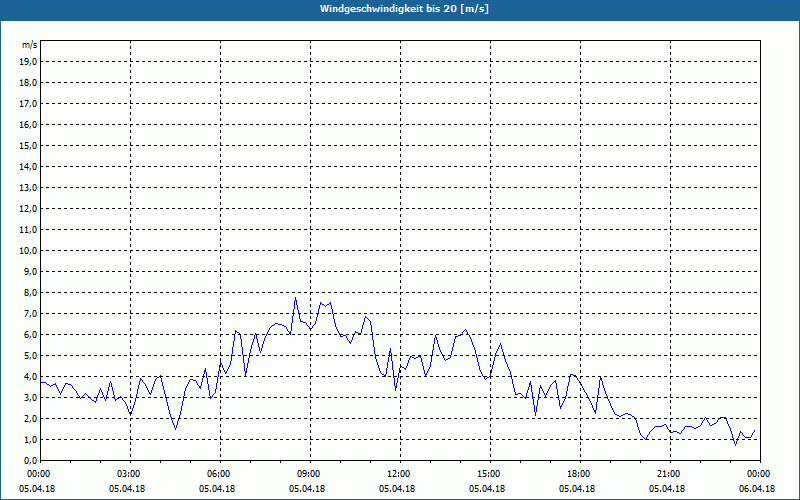Select the "0,0" y-axis origin label

(x=30, y=460)
